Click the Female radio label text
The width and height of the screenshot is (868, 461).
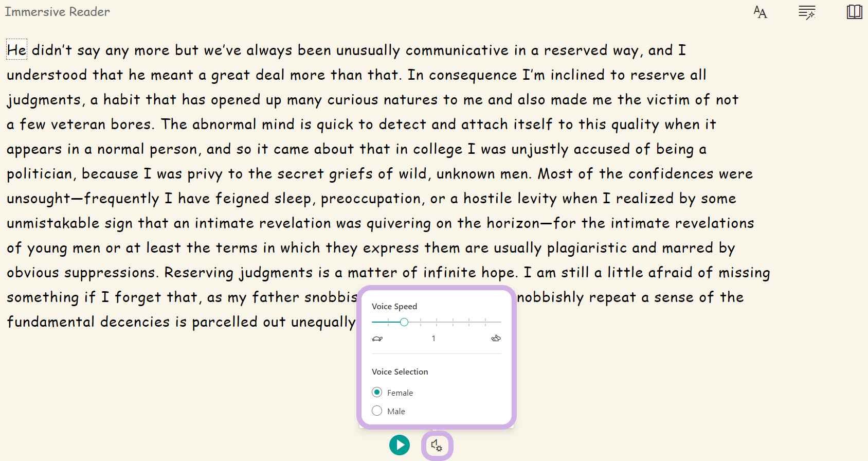[400, 393]
